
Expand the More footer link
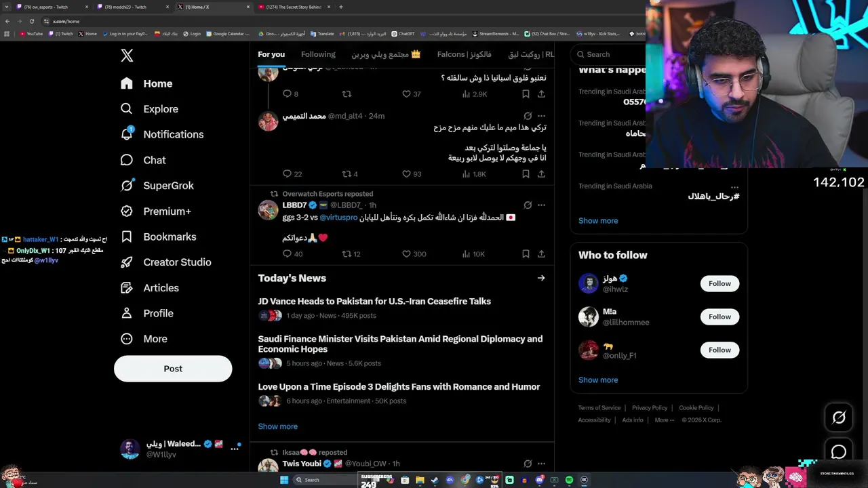click(x=665, y=420)
